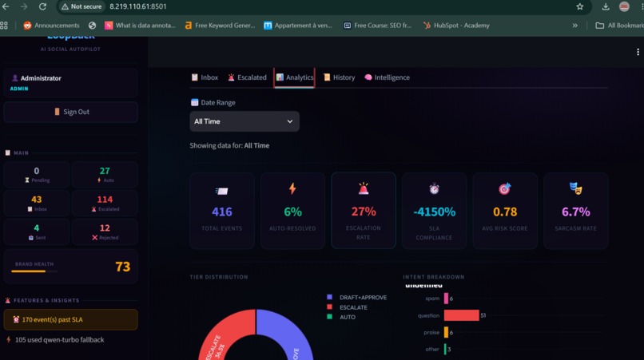This screenshot has width=644, height=360.
Task: Click the other intent bar
Action: [445, 349]
